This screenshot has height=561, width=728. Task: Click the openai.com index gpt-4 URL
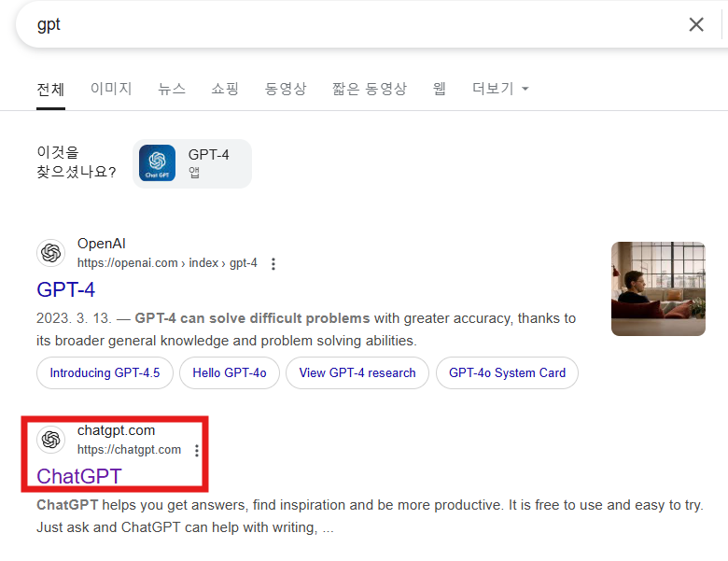167,263
